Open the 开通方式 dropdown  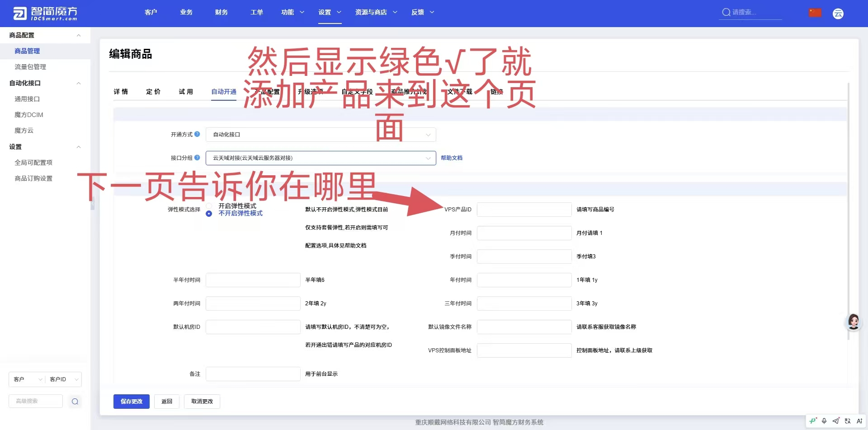(x=321, y=135)
